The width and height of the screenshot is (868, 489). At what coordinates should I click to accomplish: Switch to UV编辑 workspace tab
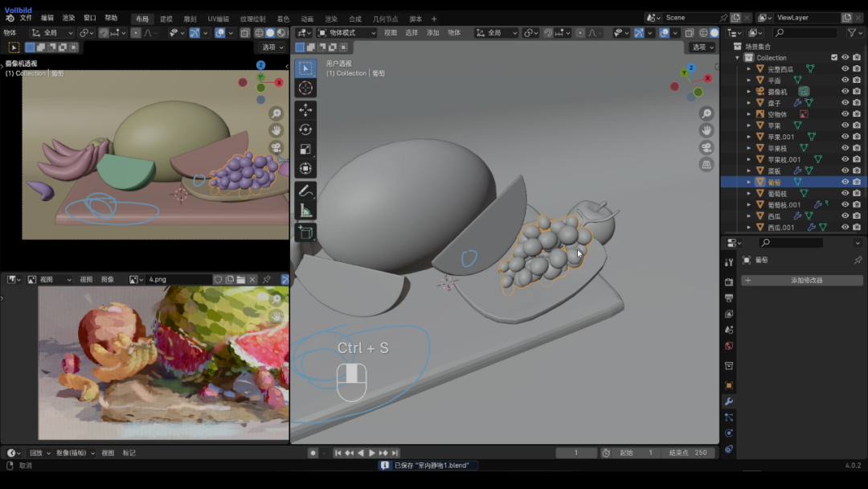[218, 18]
